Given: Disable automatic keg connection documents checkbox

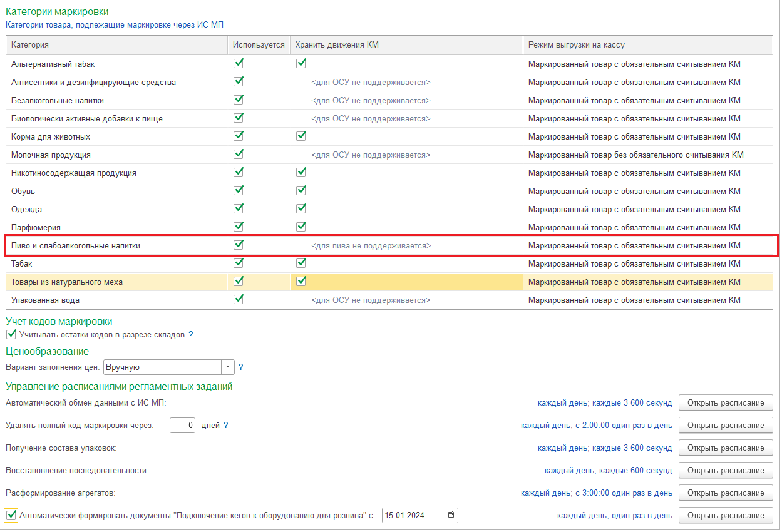Looking at the screenshot, I should coord(11,516).
